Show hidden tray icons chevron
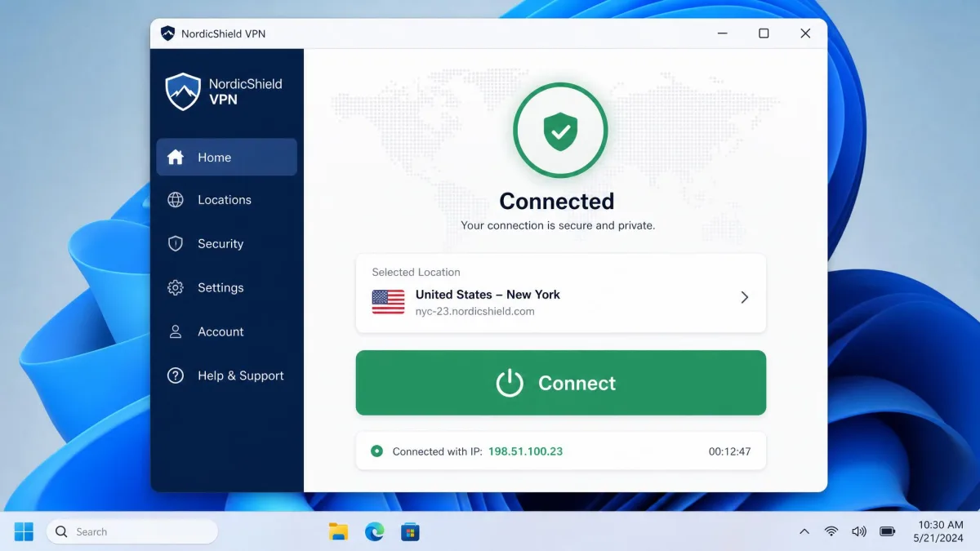The width and height of the screenshot is (980, 551). click(x=804, y=532)
